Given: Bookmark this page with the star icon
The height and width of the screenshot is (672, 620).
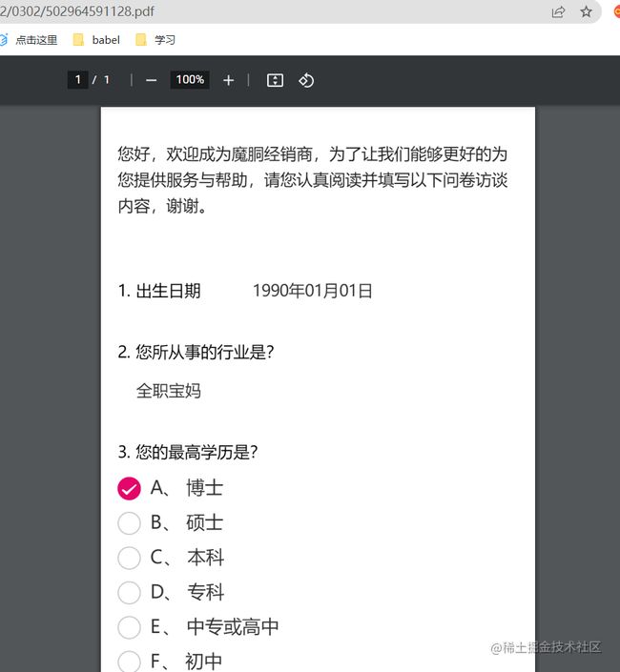Looking at the screenshot, I should pos(586,11).
